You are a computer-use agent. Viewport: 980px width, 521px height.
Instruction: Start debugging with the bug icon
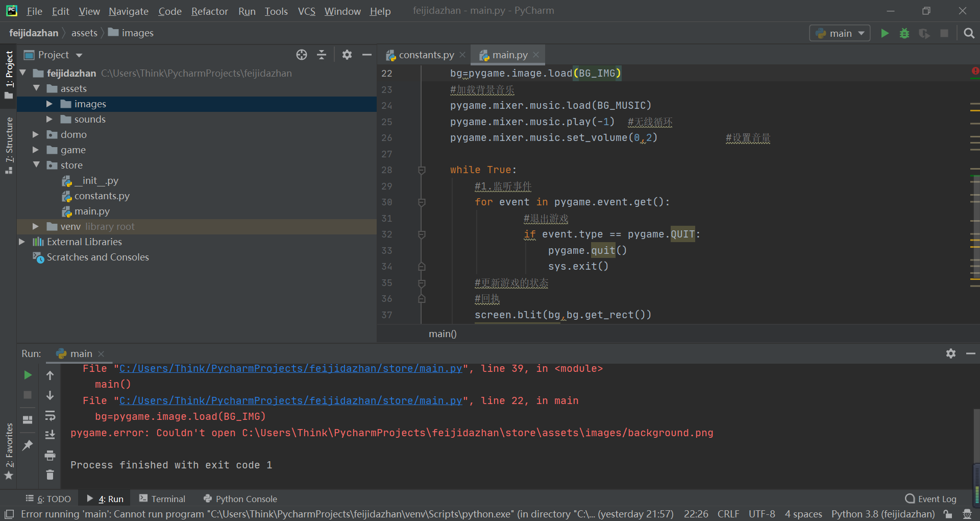click(904, 33)
